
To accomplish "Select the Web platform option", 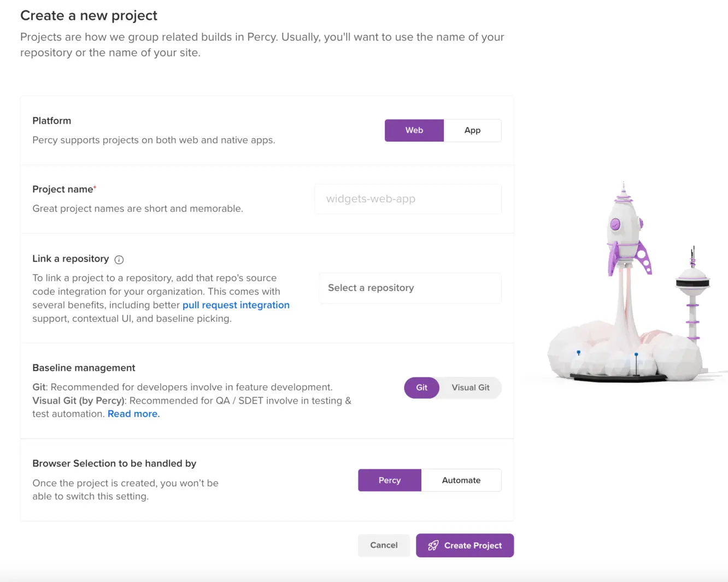I will click(414, 130).
